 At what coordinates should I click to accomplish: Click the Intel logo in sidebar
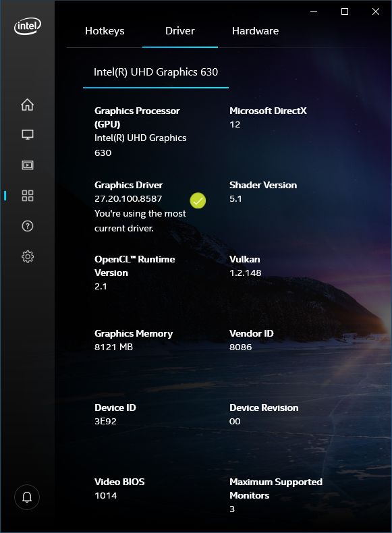pos(28,26)
